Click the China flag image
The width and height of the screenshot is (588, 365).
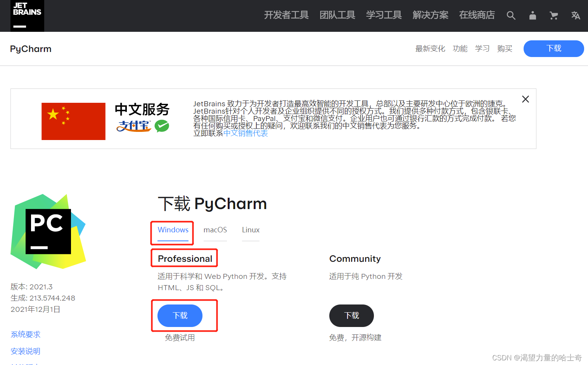click(73, 121)
